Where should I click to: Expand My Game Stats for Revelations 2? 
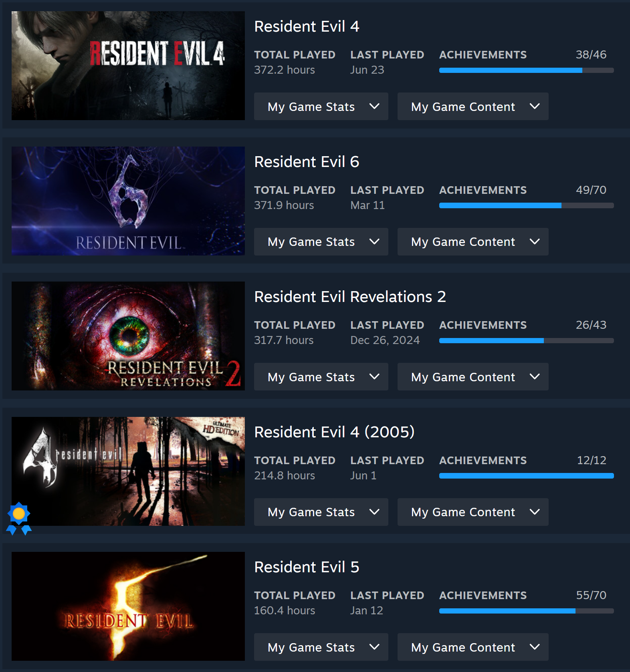pos(321,377)
